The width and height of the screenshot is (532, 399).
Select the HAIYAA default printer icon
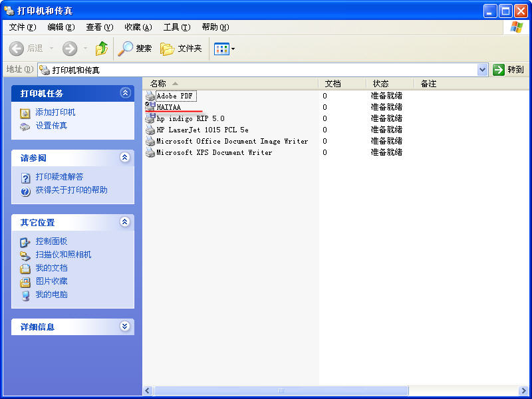[x=150, y=107]
